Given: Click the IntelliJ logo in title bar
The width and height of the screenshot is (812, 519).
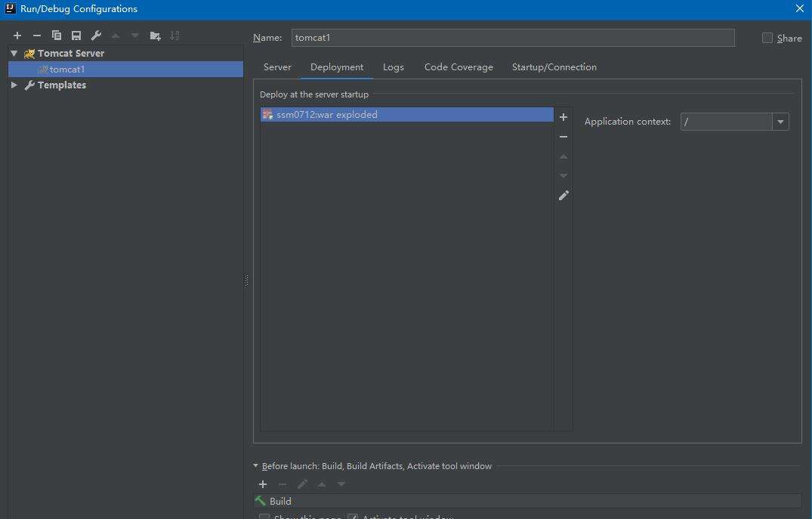Looking at the screenshot, I should click(x=10, y=8).
